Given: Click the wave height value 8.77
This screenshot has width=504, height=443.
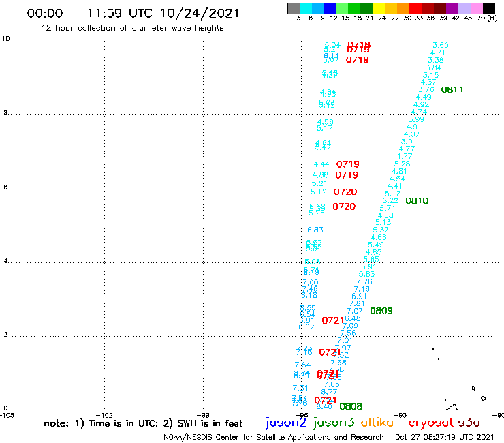Looking at the screenshot, I should 329,392.
